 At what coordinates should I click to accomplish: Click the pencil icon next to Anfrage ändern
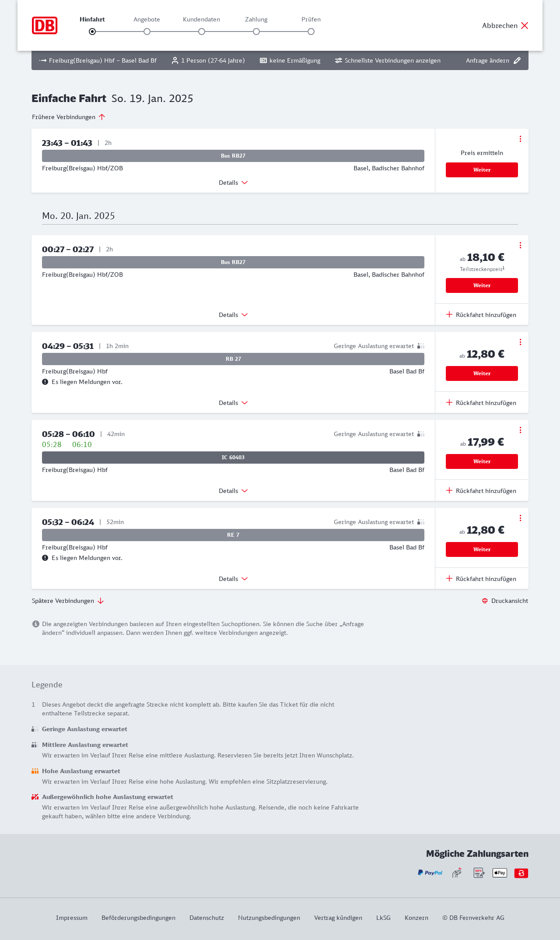[x=517, y=61]
